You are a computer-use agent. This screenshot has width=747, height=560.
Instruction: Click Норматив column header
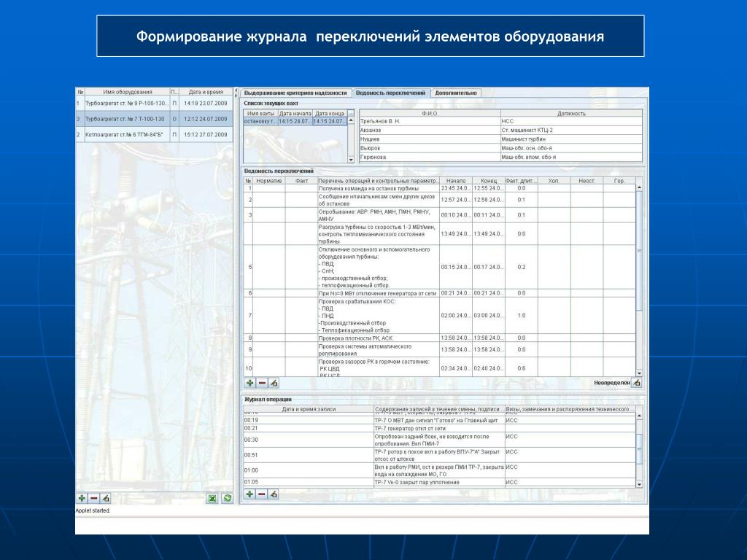pos(268,181)
